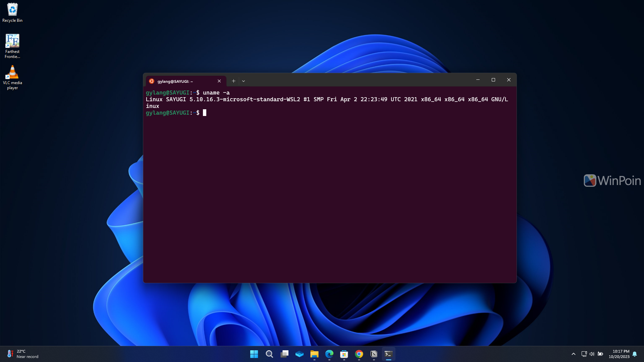Open Task View on taskbar
Viewport: 644px width, 362px height.
point(284,354)
